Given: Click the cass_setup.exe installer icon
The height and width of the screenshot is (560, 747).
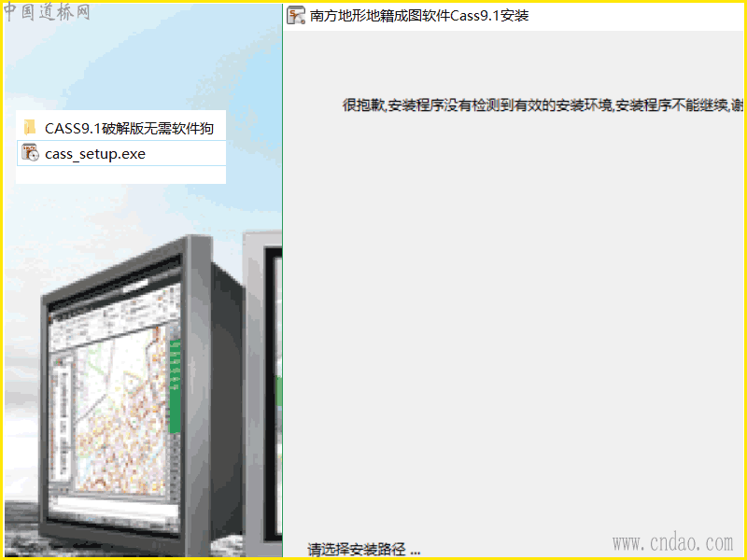Looking at the screenshot, I should (30, 153).
